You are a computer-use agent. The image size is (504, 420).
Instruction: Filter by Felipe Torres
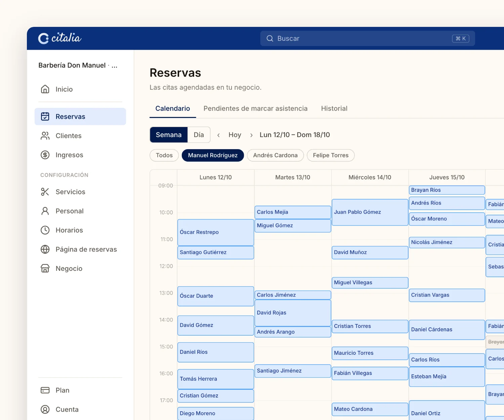(x=331, y=155)
